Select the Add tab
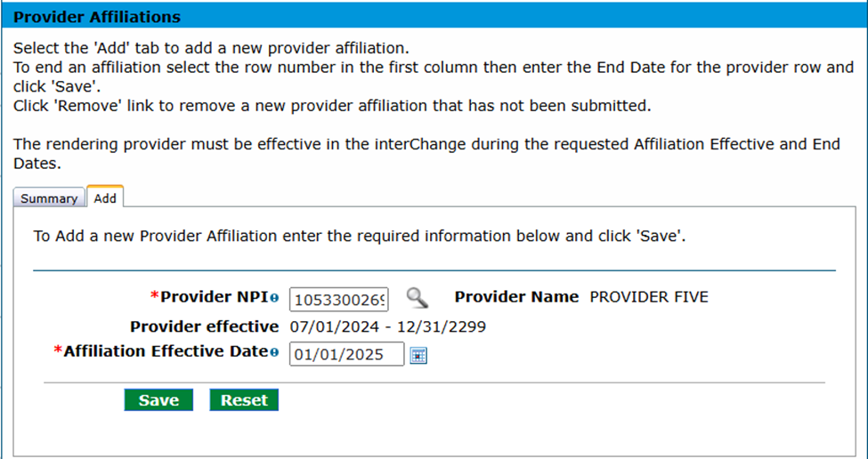 (105, 198)
